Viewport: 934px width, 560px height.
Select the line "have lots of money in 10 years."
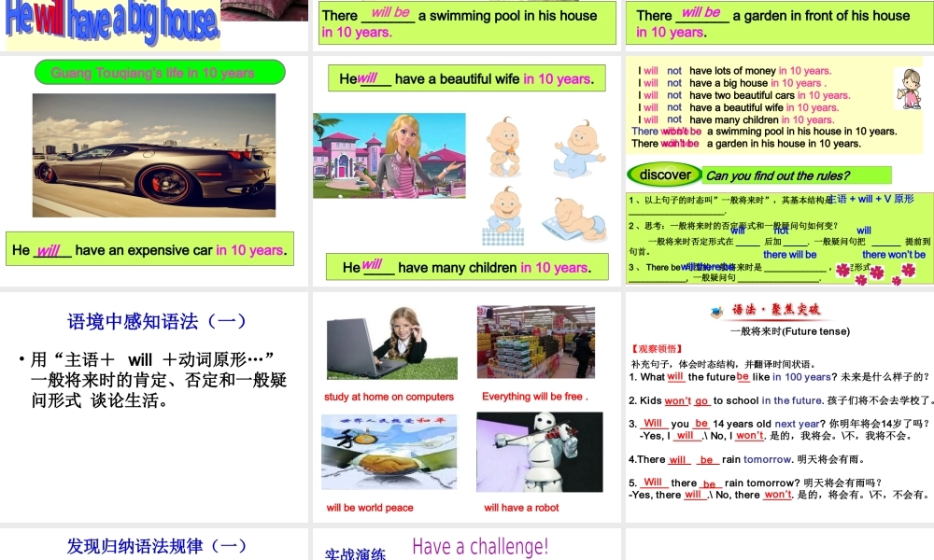coord(734,71)
